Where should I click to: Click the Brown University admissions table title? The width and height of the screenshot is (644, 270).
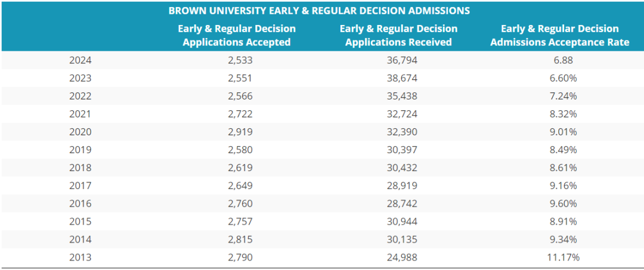point(319,11)
